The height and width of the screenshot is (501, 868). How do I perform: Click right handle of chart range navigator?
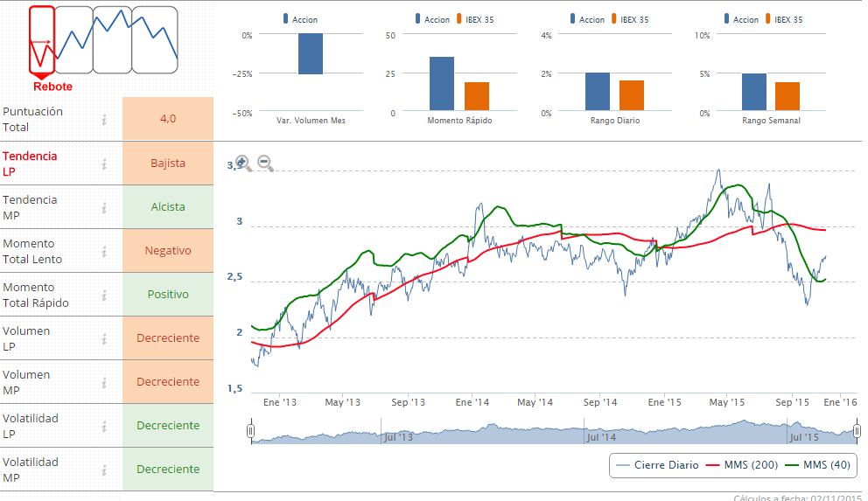(857, 431)
